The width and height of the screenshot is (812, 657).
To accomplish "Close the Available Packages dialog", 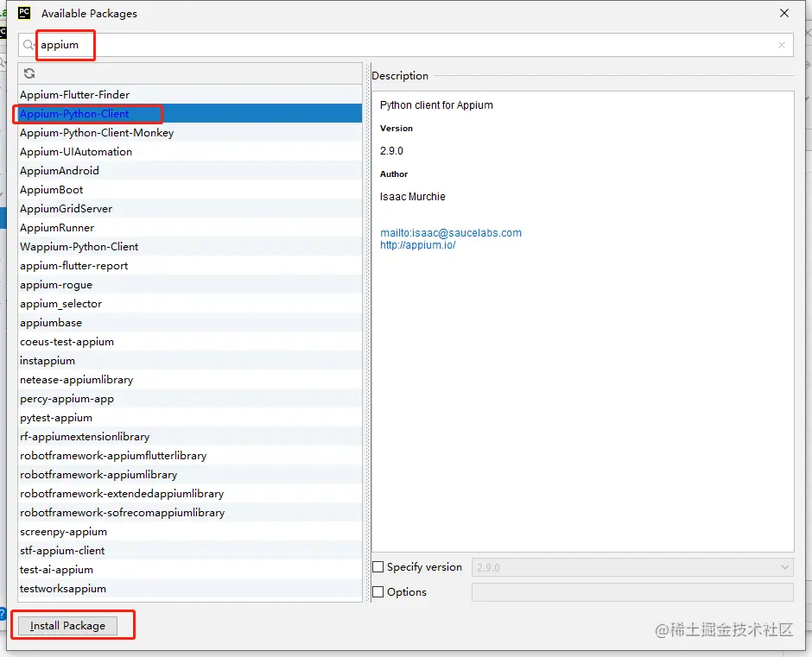I will point(784,13).
